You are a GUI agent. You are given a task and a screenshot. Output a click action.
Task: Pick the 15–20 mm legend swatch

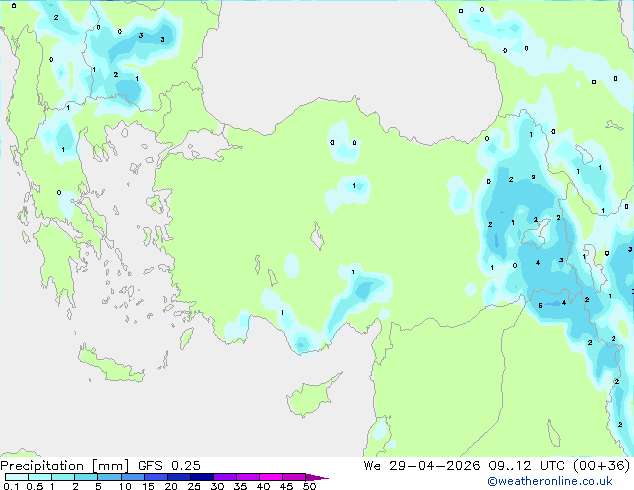156,477
